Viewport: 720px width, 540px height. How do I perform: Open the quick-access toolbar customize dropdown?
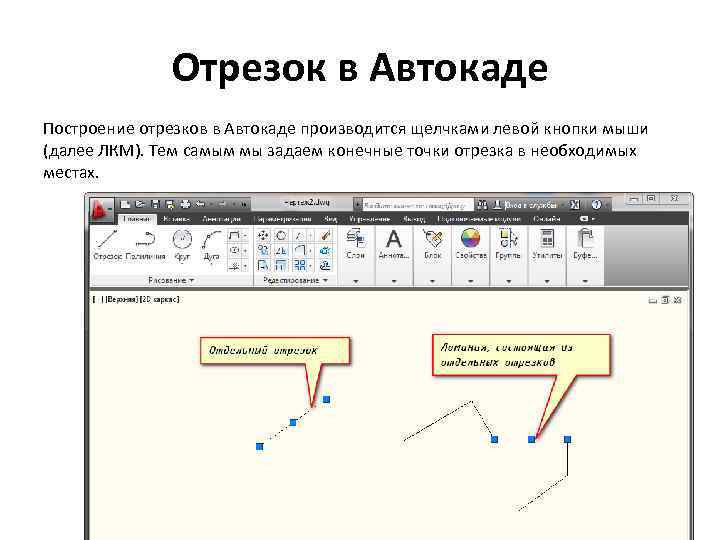(244, 204)
